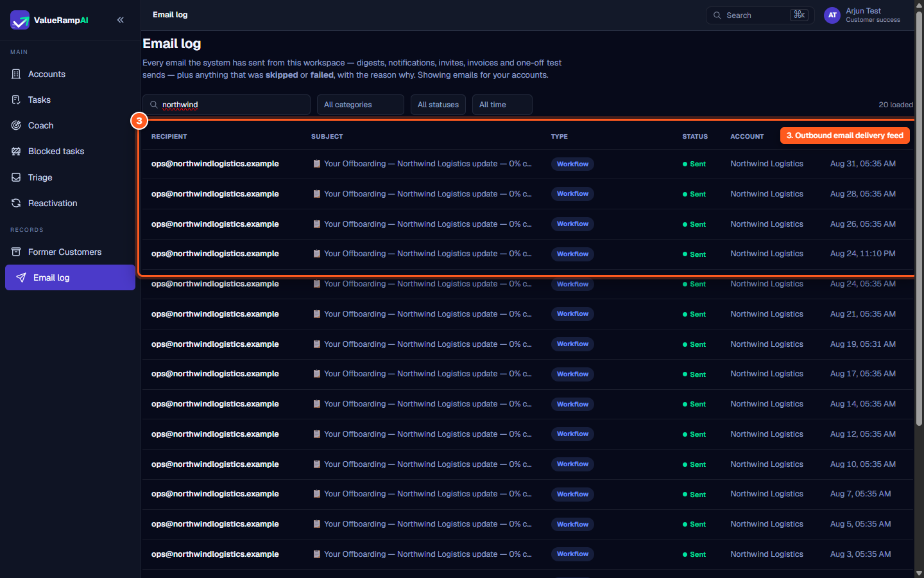Click the top Search field
924x578 pixels.
point(760,15)
